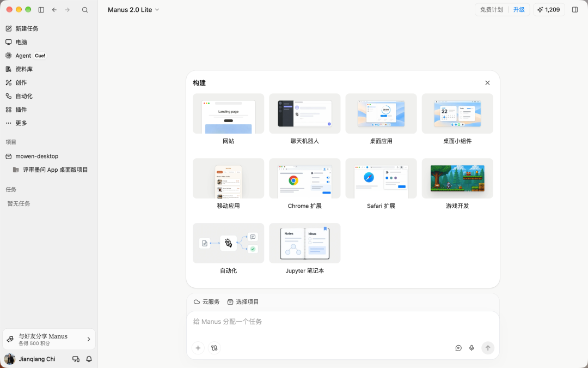Select the 网站 build template
Viewport: 588px width, 368px height.
click(228, 120)
